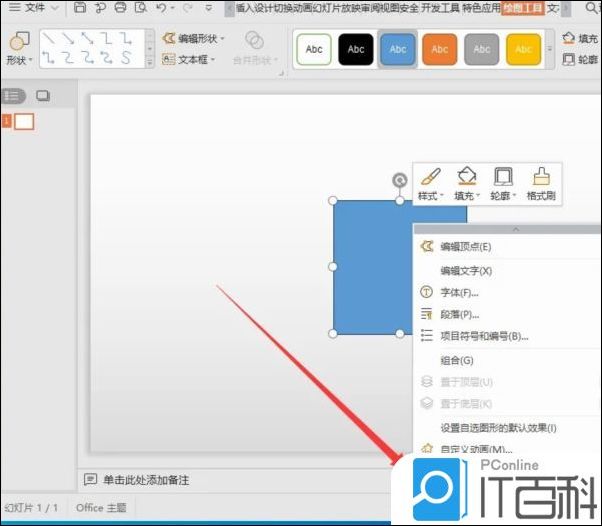Pick the plain diagonal line shape
The width and height of the screenshot is (602, 526).
[48, 38]
